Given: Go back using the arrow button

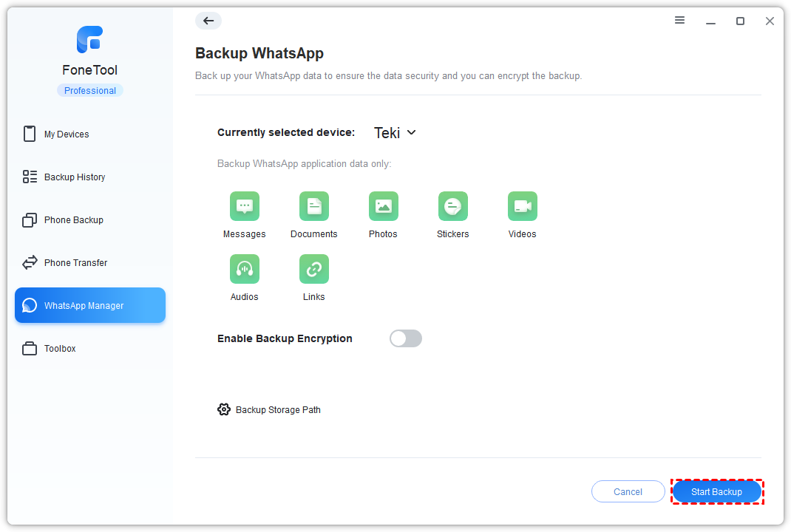Looking at the screenshot, I should (x=208, y=21).
